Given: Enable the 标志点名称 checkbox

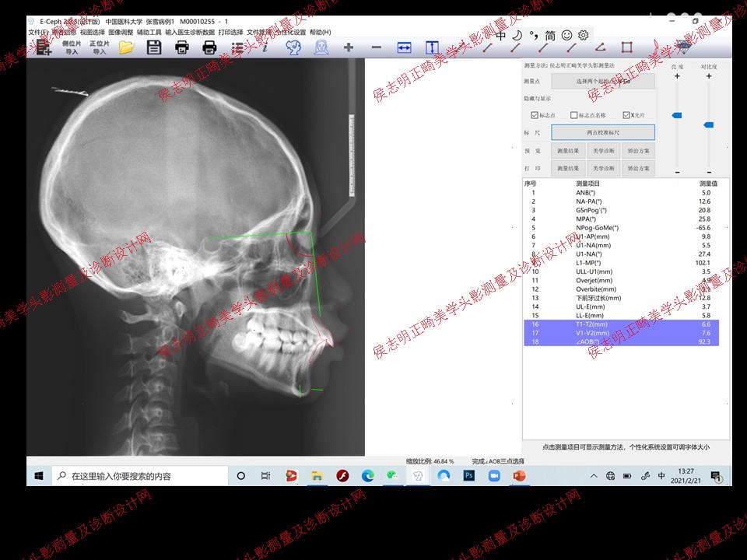Looking at the screenshot, I should tap(574, 115).
